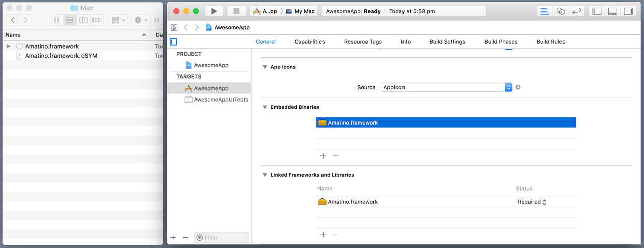Viewport: 644px width, 248px height.
Task: Open the General tab
Action: click(x=266, y=42)
